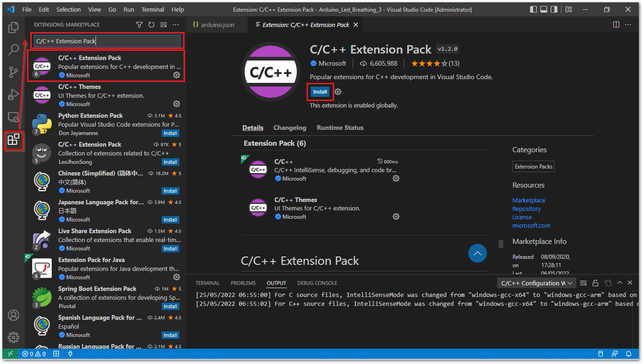Open the Run and Debug view
Screen dimensions: 643x364
pyautogui.click(x=14, y=94)
